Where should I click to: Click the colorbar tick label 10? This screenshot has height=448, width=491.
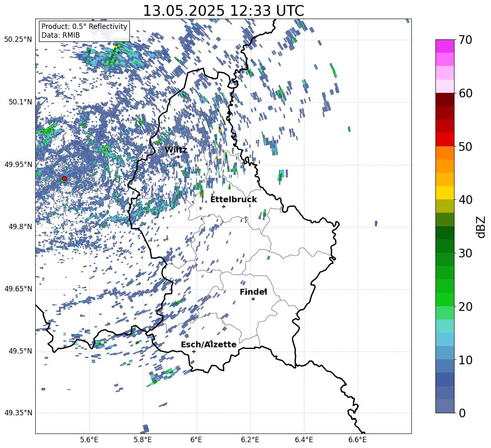click(465, 360)
